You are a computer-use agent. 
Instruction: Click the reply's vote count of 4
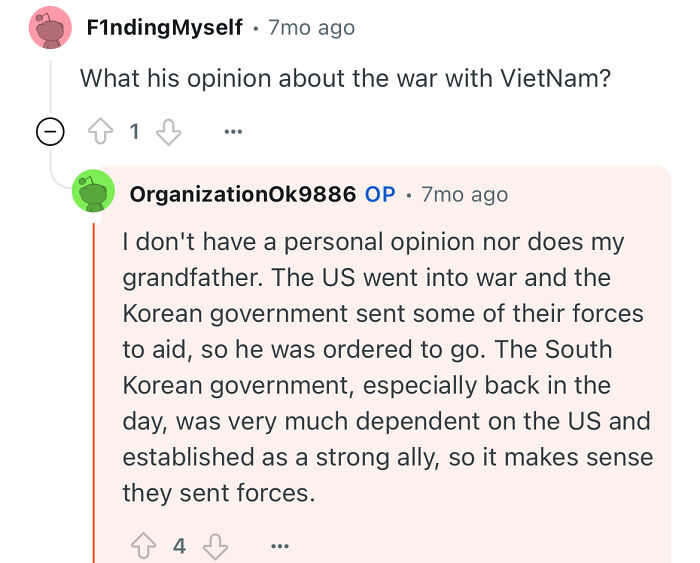pyautogui.click(x=179, y=546)
